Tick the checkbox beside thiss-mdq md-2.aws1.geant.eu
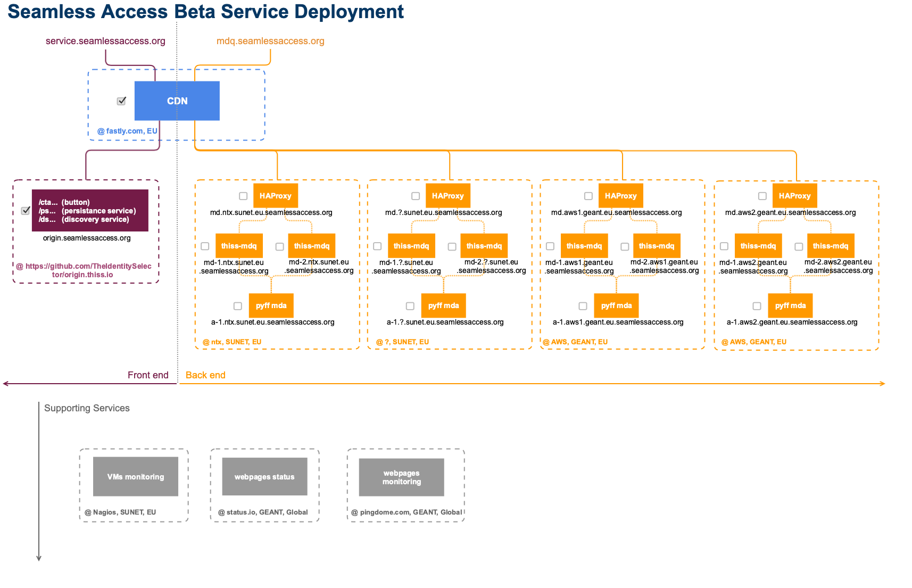The height and width of the screenshot is (588, 912). (625, 246)
